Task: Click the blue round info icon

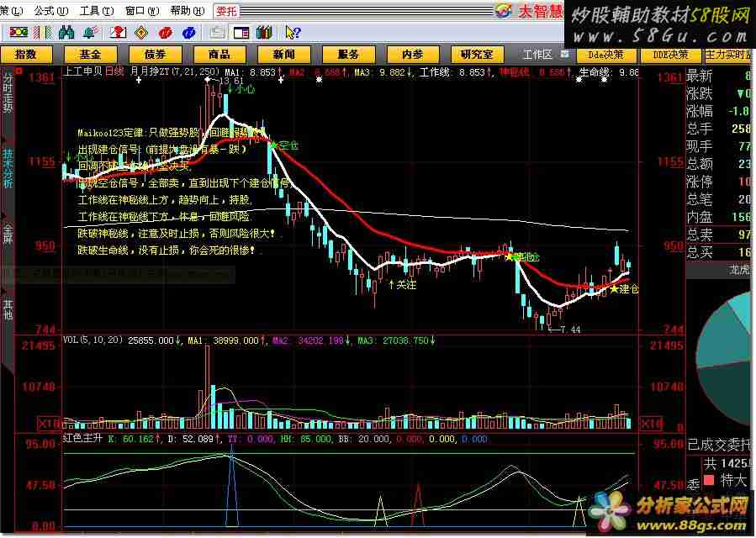Action: pos(188,33)
